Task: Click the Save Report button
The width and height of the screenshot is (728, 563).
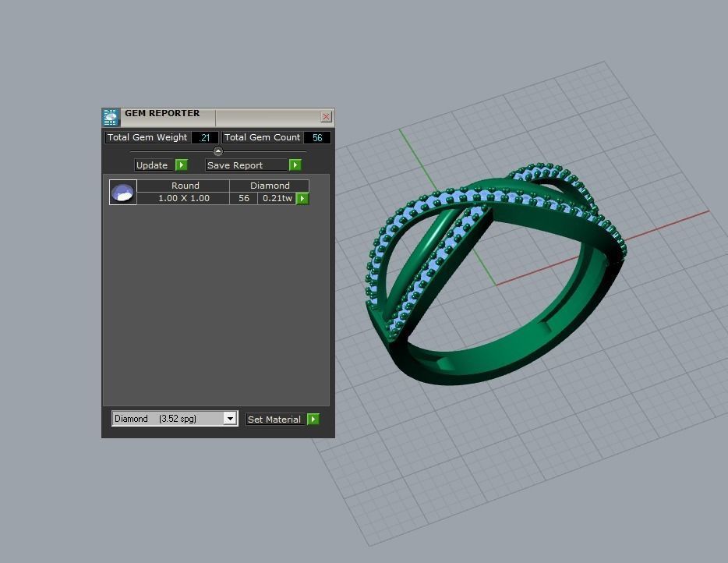Action: [247, 165]
